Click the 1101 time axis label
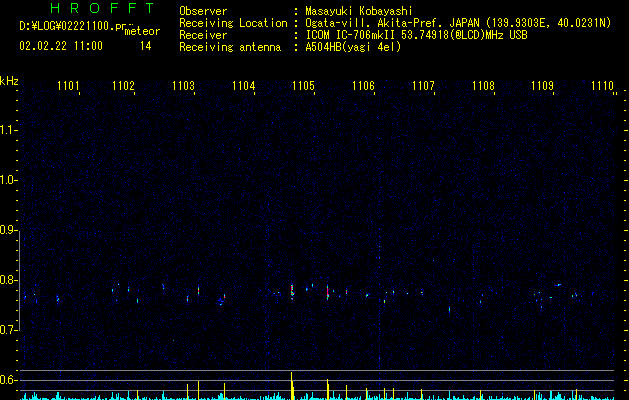629x400 pixels. 68,86
